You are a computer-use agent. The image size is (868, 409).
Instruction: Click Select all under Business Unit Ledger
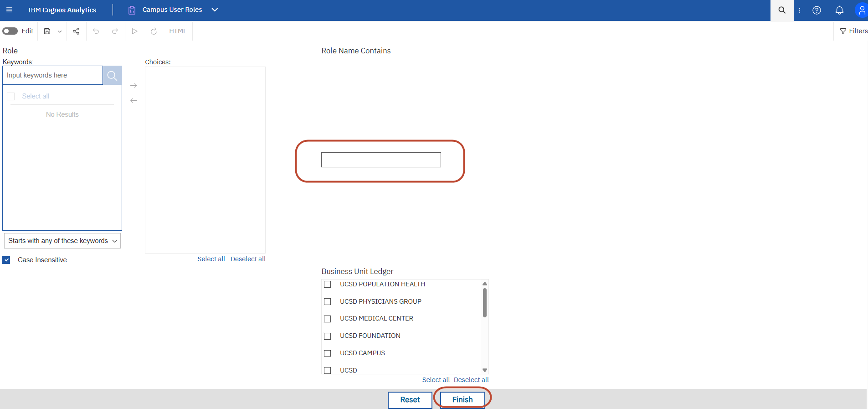pos(436,380)
